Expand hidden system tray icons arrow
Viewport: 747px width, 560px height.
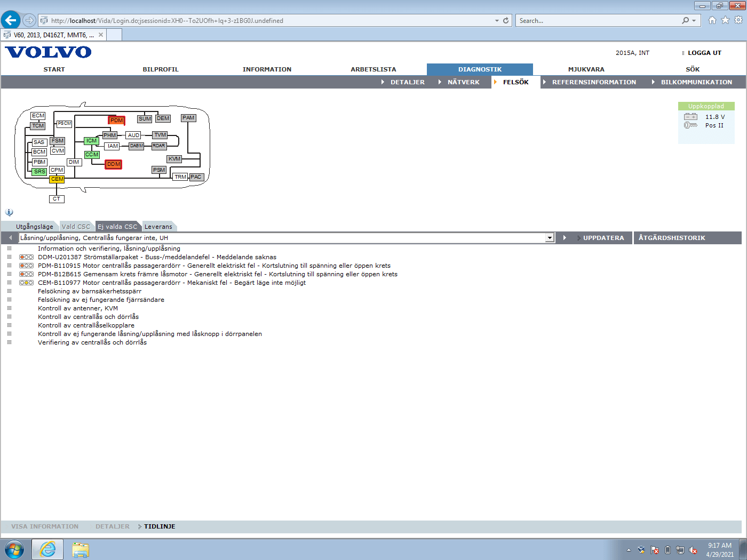point(629,550)
